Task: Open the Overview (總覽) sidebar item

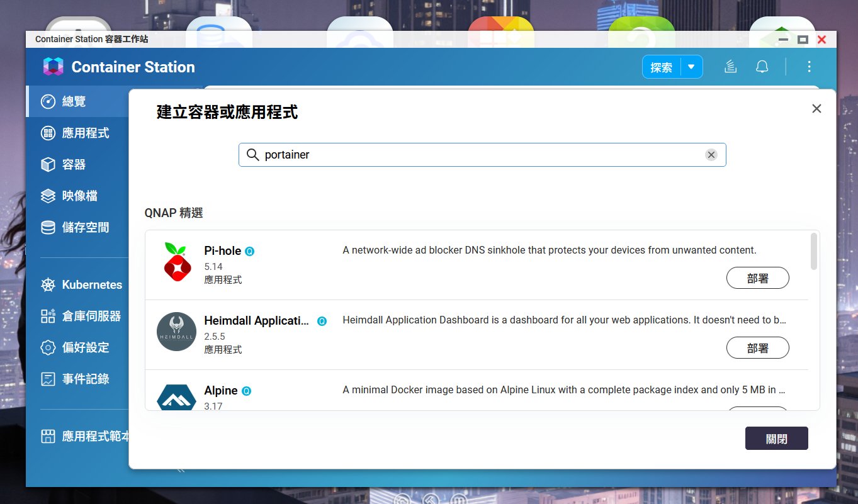Action: 77,101
